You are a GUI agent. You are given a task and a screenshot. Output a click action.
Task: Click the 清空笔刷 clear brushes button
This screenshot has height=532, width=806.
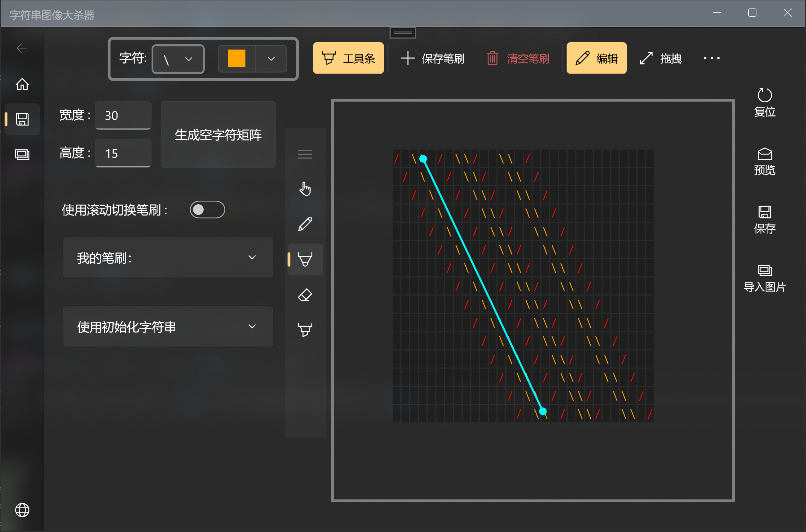point(518,58)
